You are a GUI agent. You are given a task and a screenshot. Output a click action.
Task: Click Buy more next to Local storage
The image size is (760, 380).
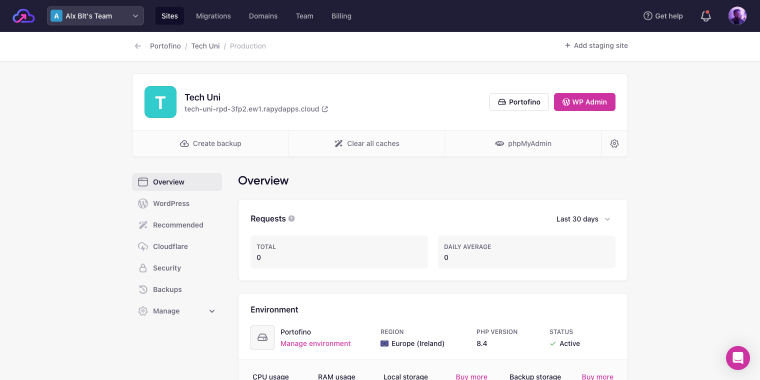pos(471,377)
